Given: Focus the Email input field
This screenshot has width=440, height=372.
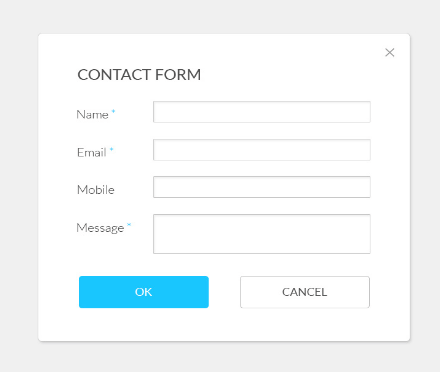Looking at the screenshot, I should pos(262,150).
